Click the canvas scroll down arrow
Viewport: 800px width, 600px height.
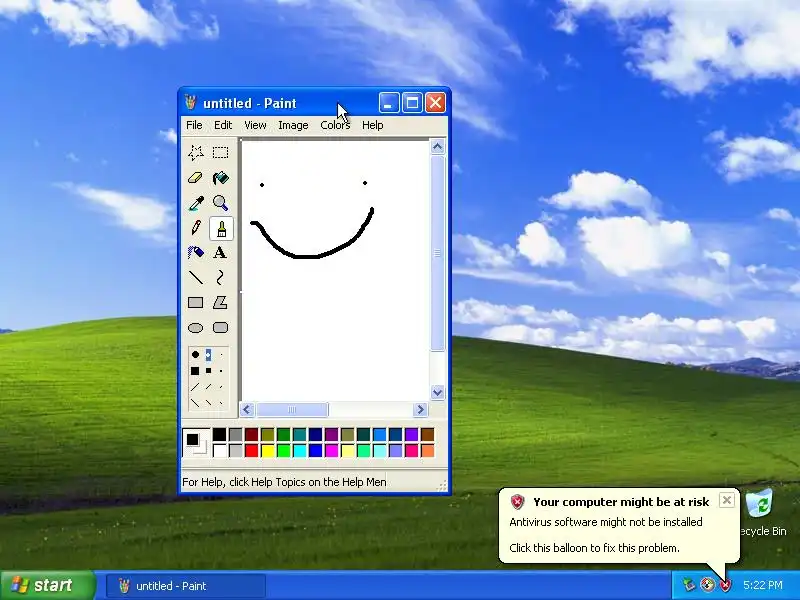coord(437,392)
